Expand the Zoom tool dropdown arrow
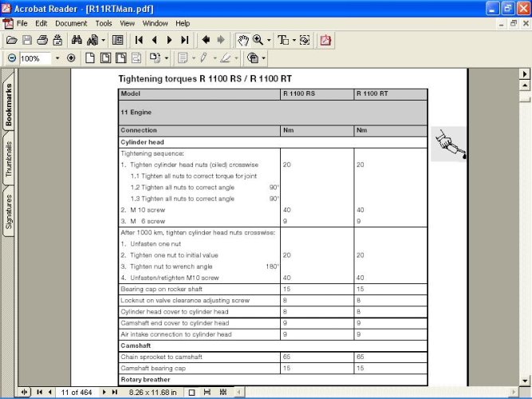The height and width of the screenshot is (399, 532). (269, 41)
